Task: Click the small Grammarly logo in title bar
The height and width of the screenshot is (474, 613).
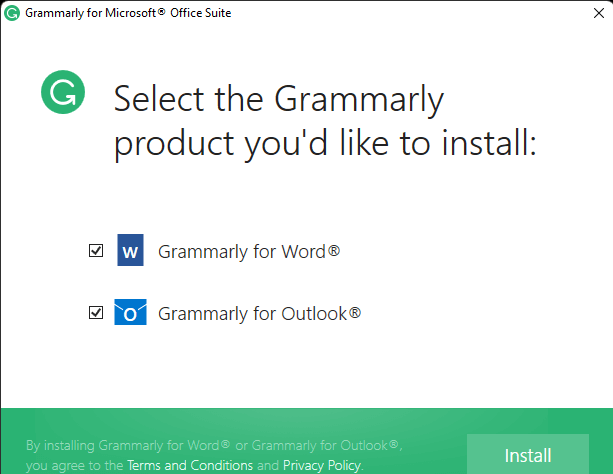Action: click(12, 13)
